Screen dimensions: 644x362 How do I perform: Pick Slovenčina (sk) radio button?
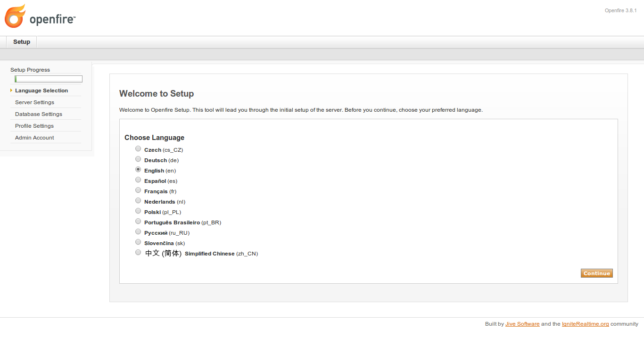(x=138, y=242)
